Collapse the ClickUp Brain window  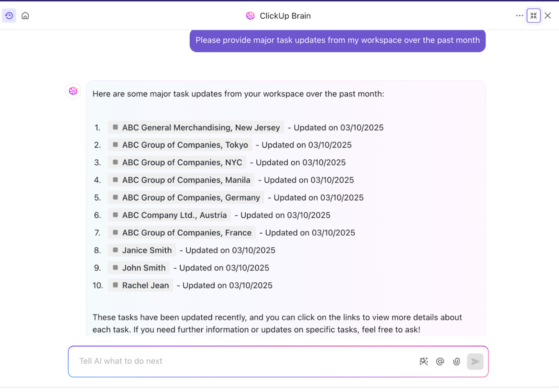tap(533, 16)
